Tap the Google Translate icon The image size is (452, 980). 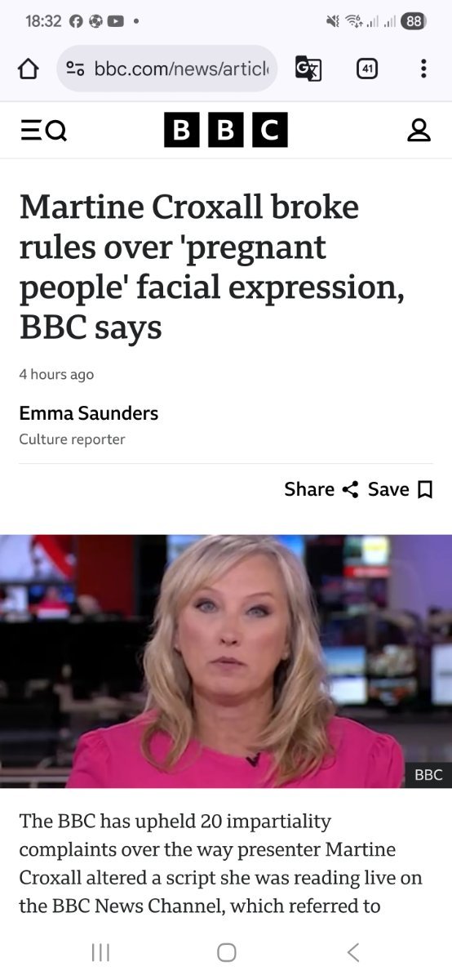(x=308, y=69)
